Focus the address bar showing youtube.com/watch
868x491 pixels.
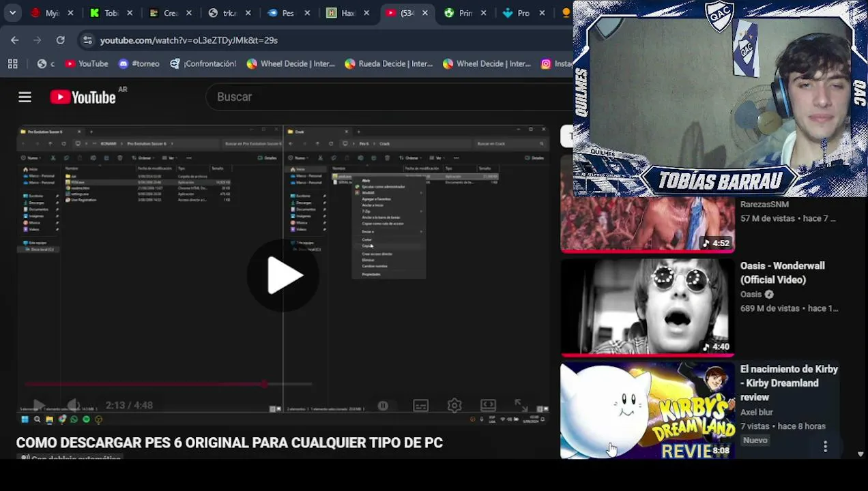click(x=189, y=40)
